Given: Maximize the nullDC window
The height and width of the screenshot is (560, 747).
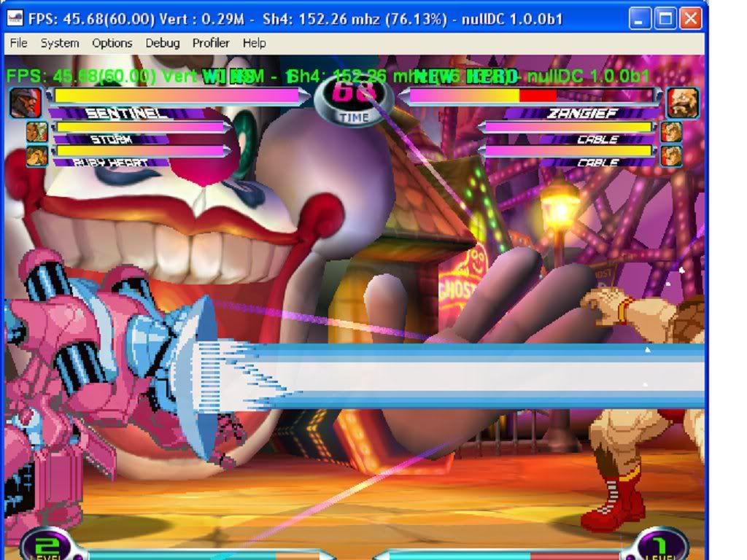Looking at the screenshot, I should [x=665, y=19].
